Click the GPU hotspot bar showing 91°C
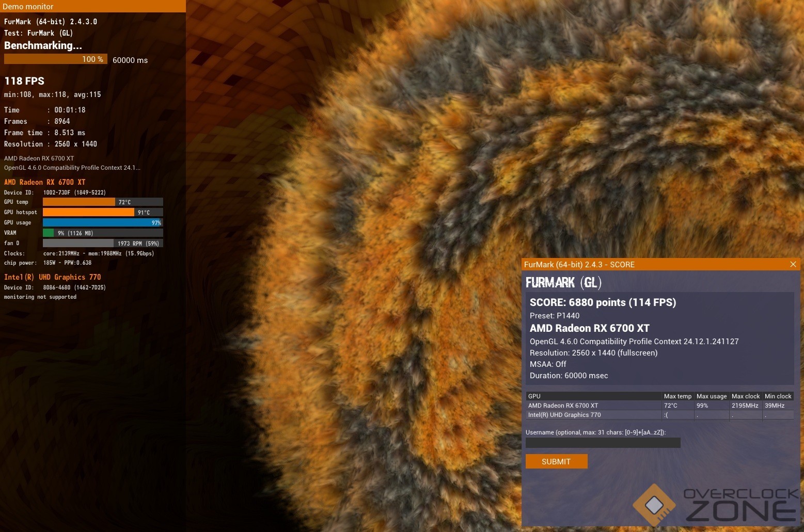The width and height of the screenshot is (804, 532). pos(103,212)
